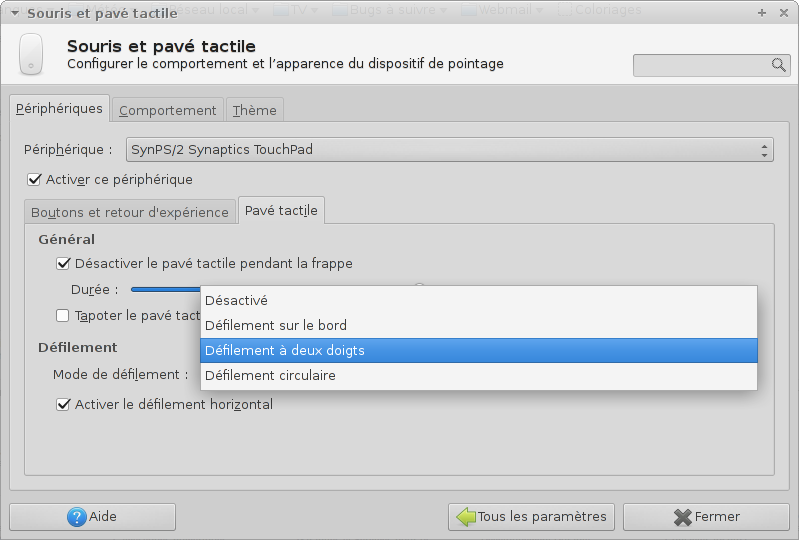The height and width of the screenshot is (540, 799).
Task: Toggle Activer ce périphérique checkbox
Action: (35, 180)
